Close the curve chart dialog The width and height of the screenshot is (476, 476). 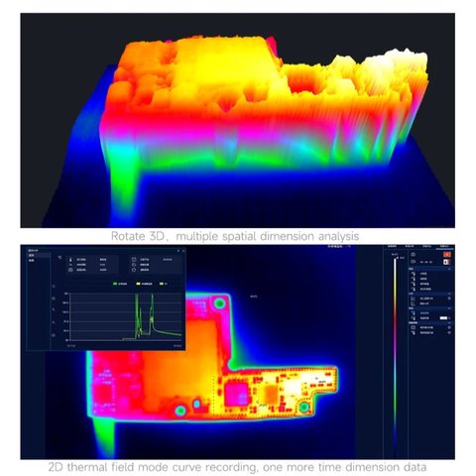coord(183,251)
